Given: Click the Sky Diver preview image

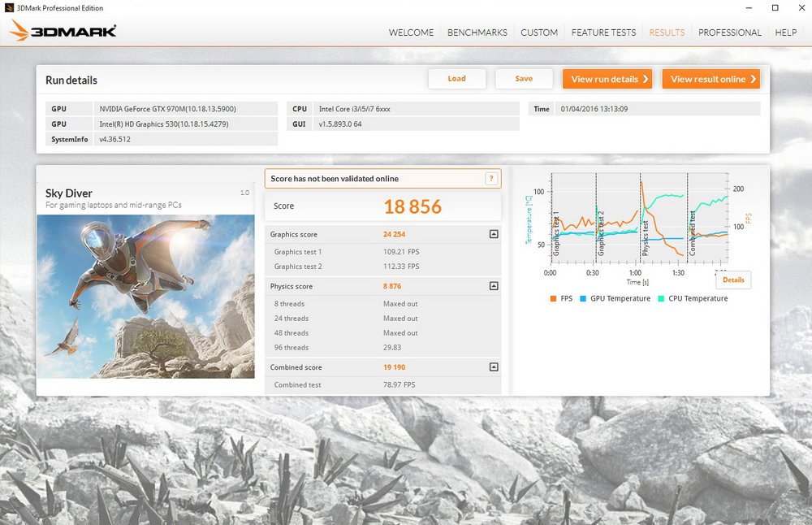Looking at the screenshot, I should tap(145, 296).
